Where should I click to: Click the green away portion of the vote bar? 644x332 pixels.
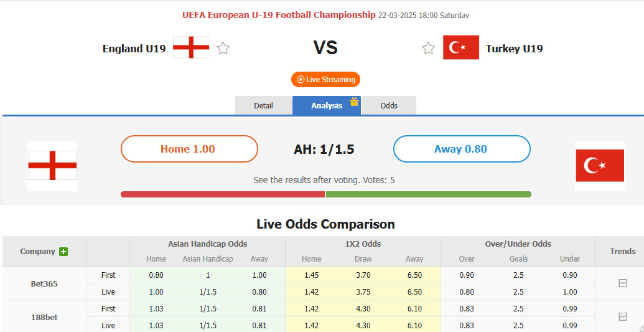428,194
